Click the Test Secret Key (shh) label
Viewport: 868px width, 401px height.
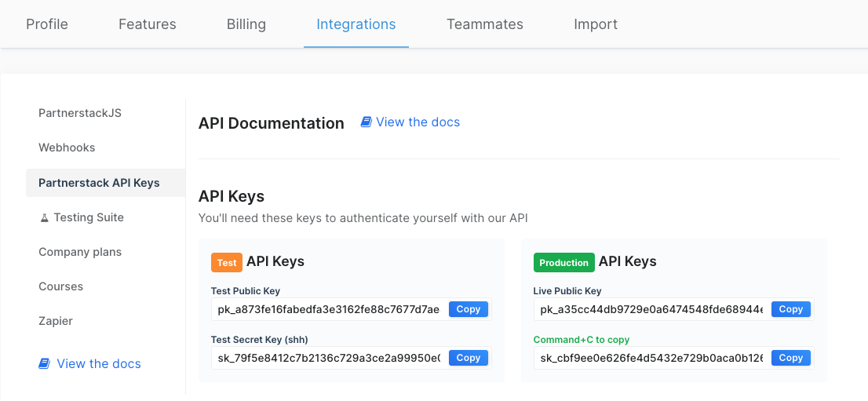coord(261,340)
